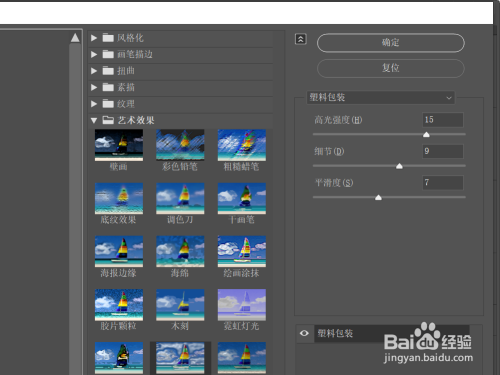Click the 风格化 folder icon

[x=108, y=38]
